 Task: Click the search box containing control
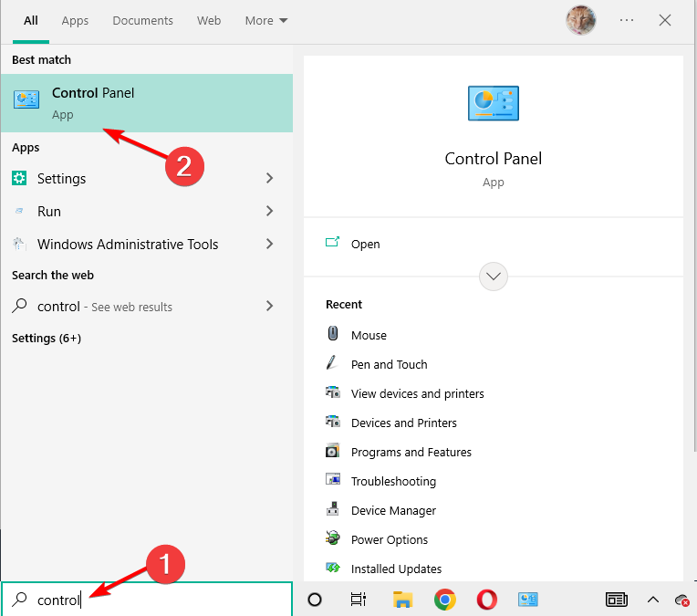pos(147,599)
